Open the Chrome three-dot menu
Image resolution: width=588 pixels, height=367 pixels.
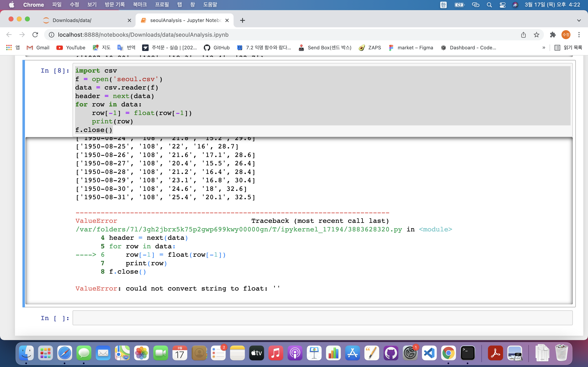(x=579, y=35)
